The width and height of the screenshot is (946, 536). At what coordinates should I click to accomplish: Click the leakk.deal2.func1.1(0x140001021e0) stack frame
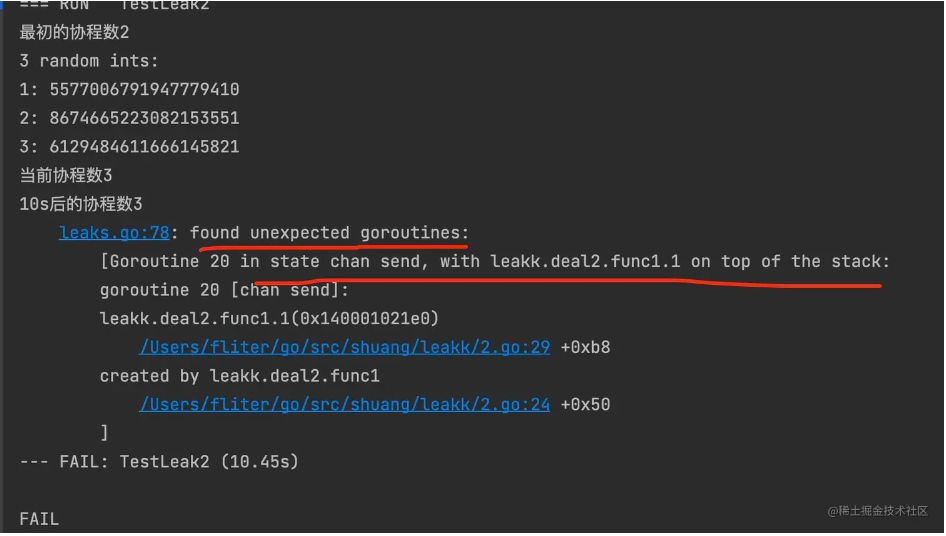[x=269, y=319]
